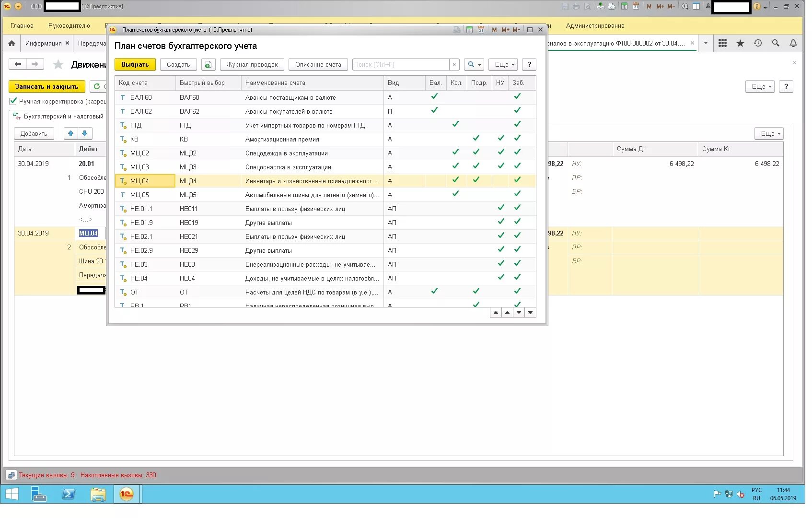Go forward with the right arrow
Viewport: 812px width, 518px height.
click(35, 64)
